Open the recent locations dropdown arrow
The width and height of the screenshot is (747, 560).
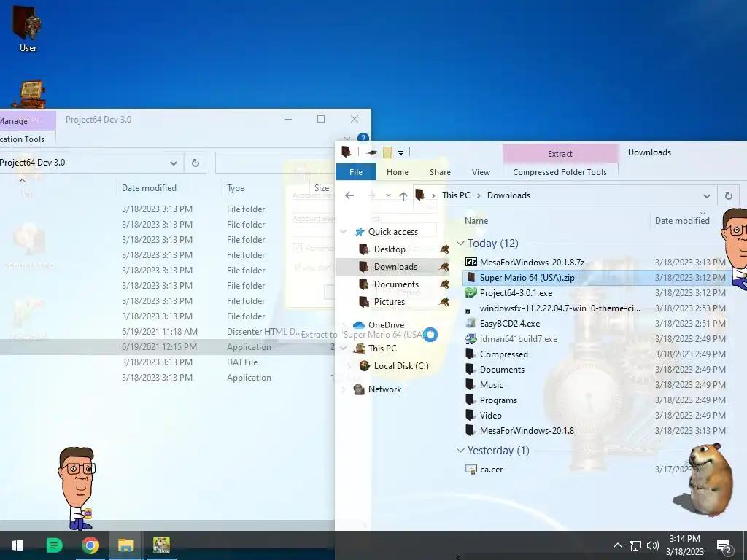(x=388, y=195)
